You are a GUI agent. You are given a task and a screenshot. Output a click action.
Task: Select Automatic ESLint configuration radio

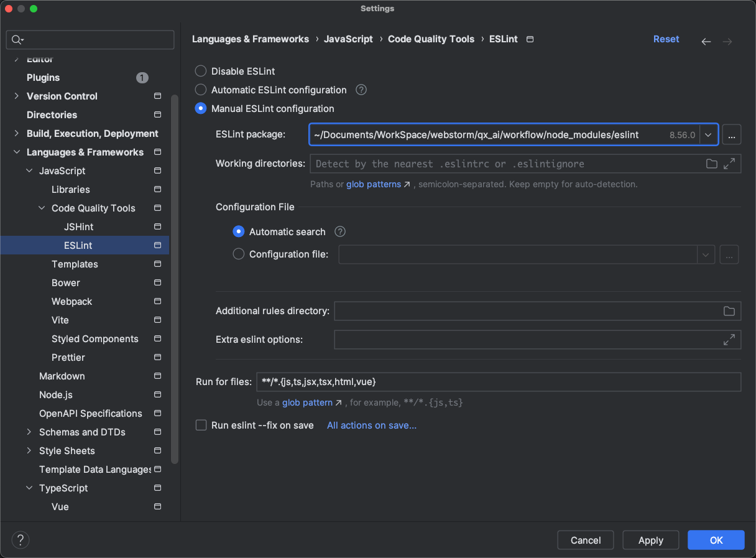tap(201, 90)
